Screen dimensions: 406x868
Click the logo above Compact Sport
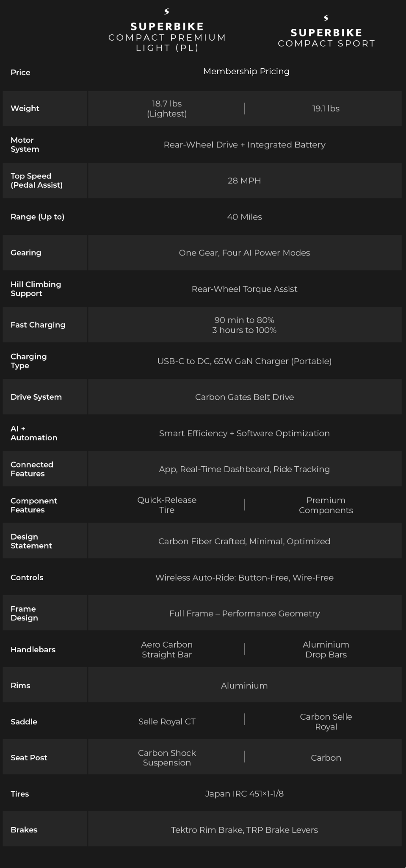(x=326, y=18)
